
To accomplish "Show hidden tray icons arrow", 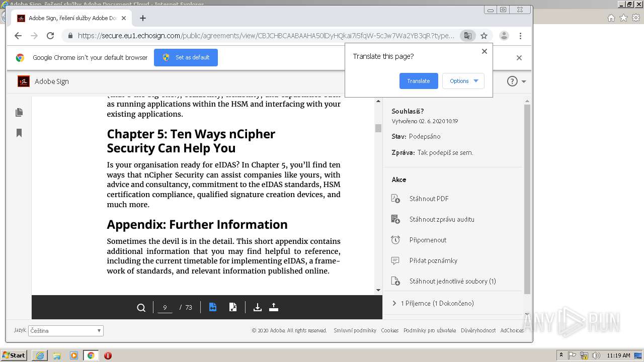I will tap(561, 355).
